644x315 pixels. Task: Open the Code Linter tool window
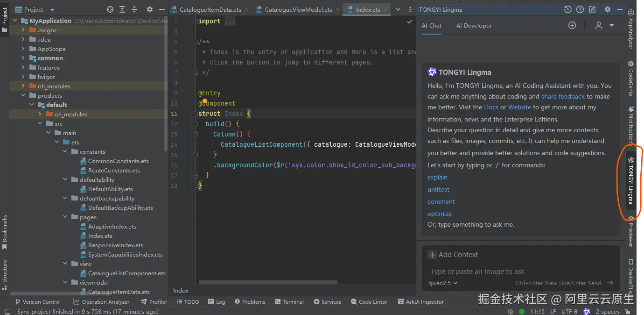[369, 302]
